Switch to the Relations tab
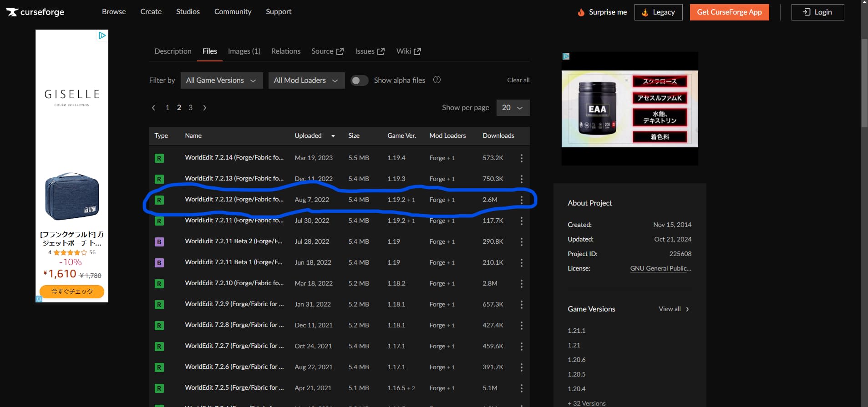Image resolution: width=868 pixels, height=407 pixels. click(285, 51)
